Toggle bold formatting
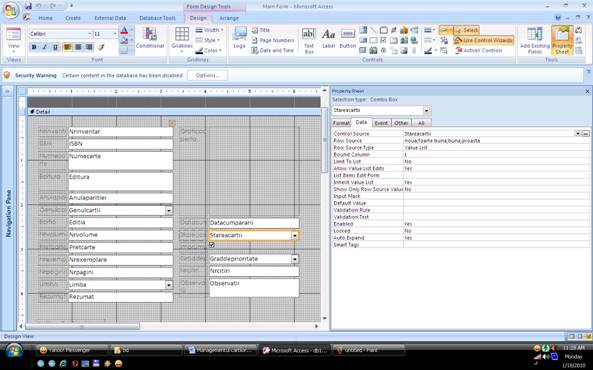 [34, 47]
